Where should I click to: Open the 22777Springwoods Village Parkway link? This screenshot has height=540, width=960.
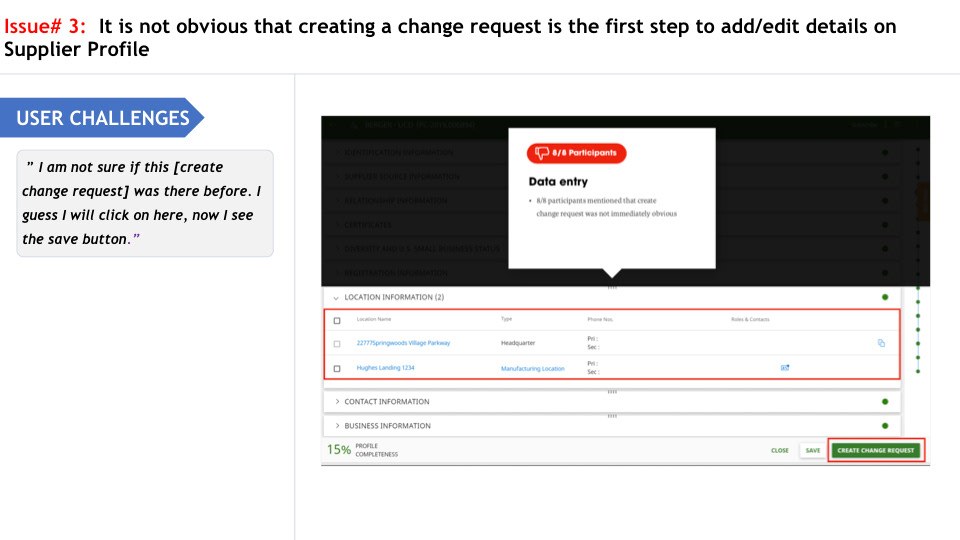pyautogui.click(x=403, y=343)
